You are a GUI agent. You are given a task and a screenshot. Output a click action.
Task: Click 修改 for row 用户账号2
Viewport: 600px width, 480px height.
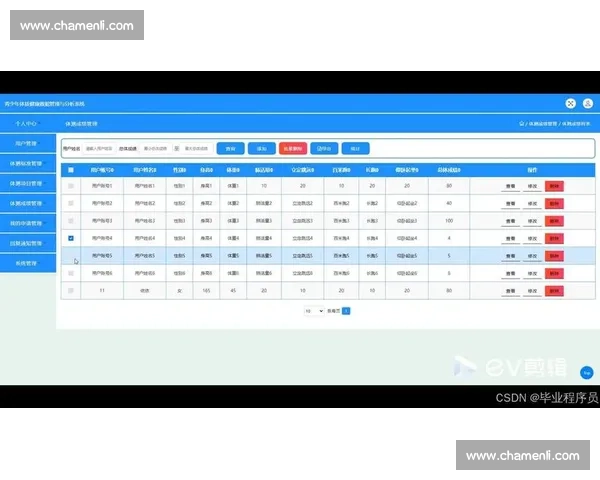(532, 204)
